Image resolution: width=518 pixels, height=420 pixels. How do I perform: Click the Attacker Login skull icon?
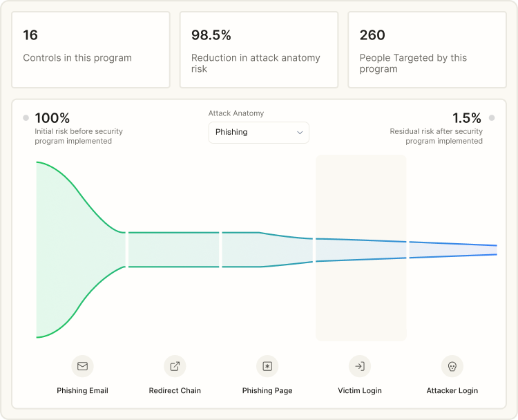tap(452, 366)
